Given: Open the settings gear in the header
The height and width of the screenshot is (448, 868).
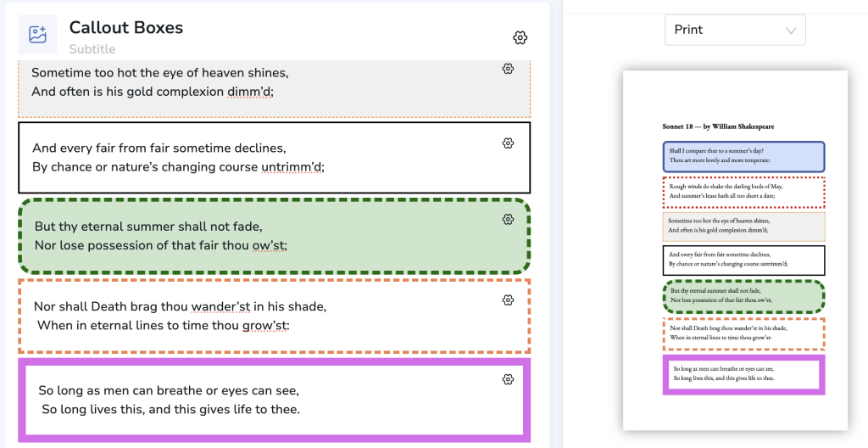Looking at the screenshot, I should [520, 37].
